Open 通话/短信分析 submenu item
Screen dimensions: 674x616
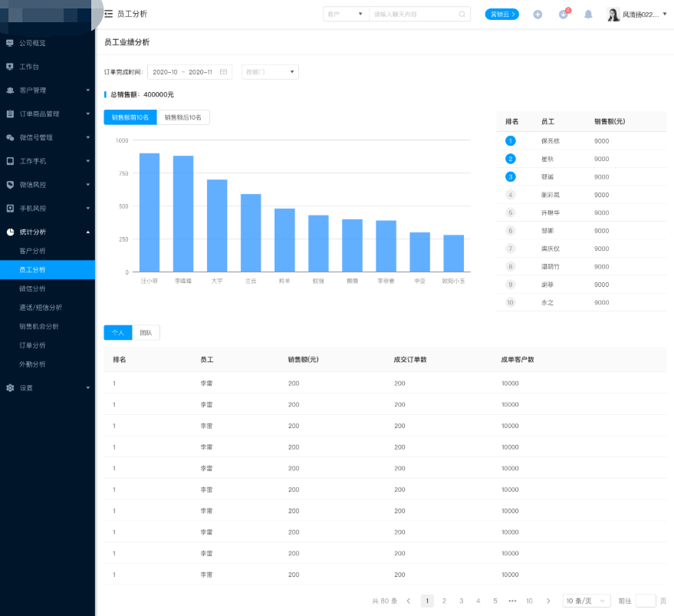point(48,308)
